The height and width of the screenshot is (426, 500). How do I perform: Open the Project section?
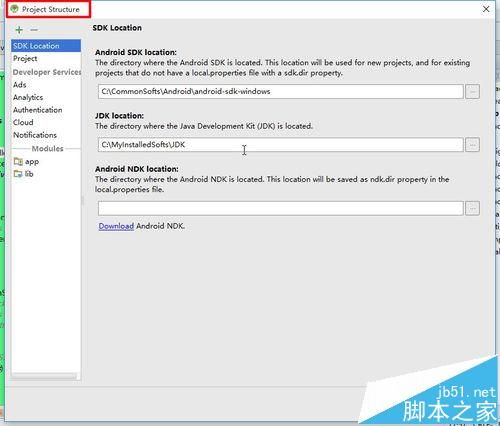pos(46,58)
